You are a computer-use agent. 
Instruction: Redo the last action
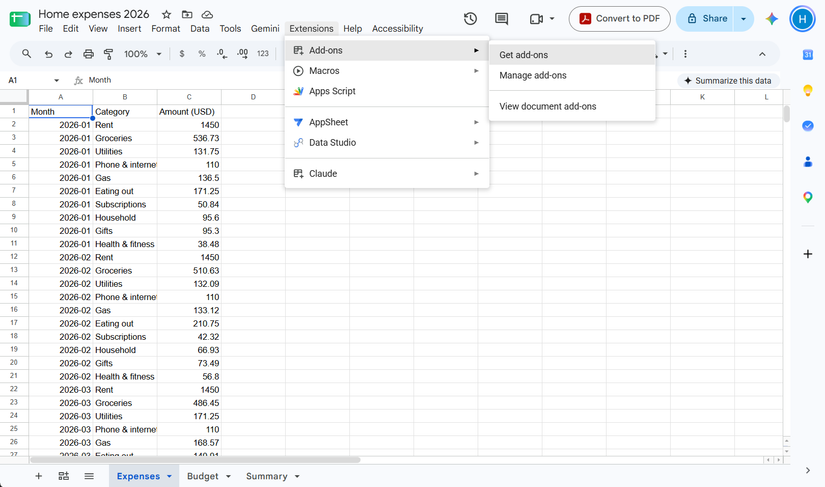(x=68, y=54)
